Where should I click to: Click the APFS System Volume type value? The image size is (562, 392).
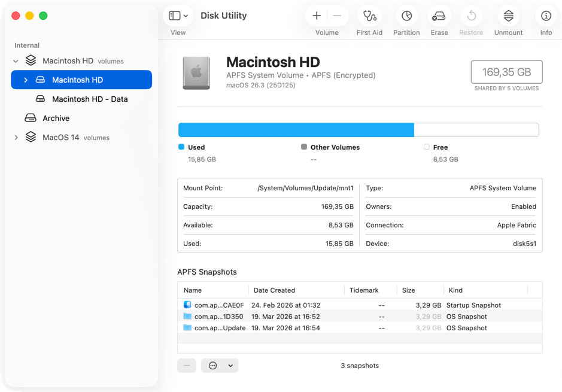[x=503, y=188]
